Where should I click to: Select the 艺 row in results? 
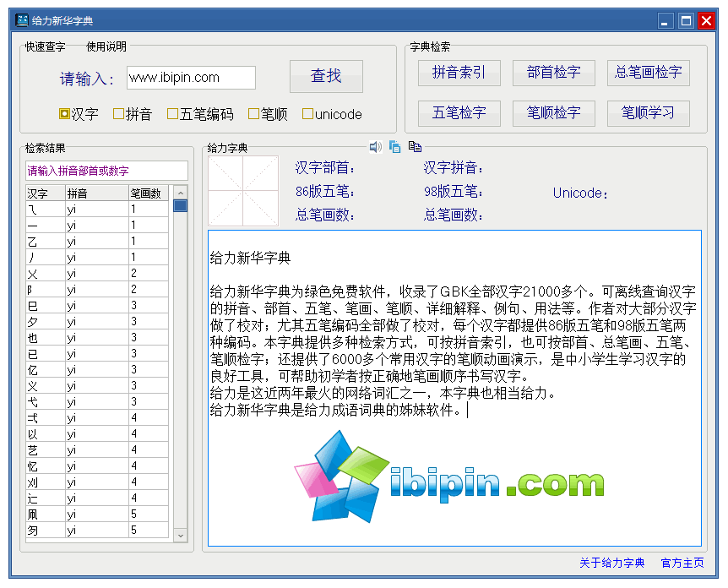click(97, 449)
